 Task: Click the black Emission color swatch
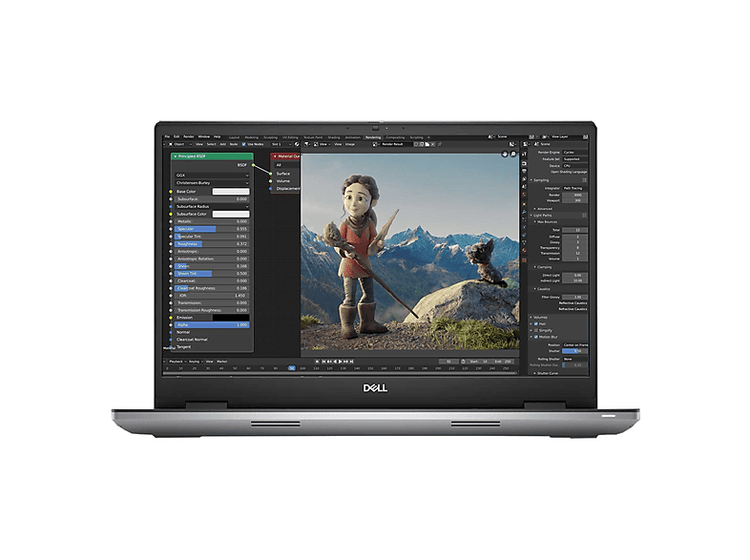tap(231, 318)
